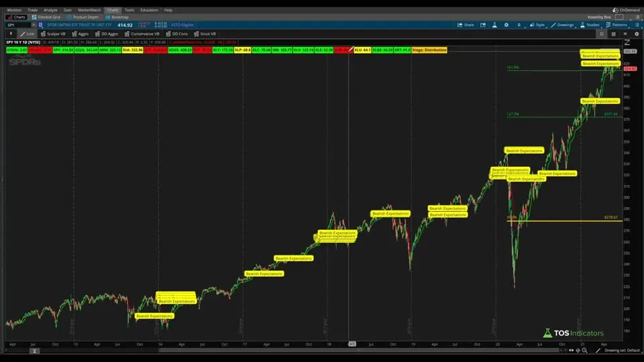Viewport: 644px width, 362px height.
Task: Click the yellow $278.67 price line label
Action: (610, 217)
